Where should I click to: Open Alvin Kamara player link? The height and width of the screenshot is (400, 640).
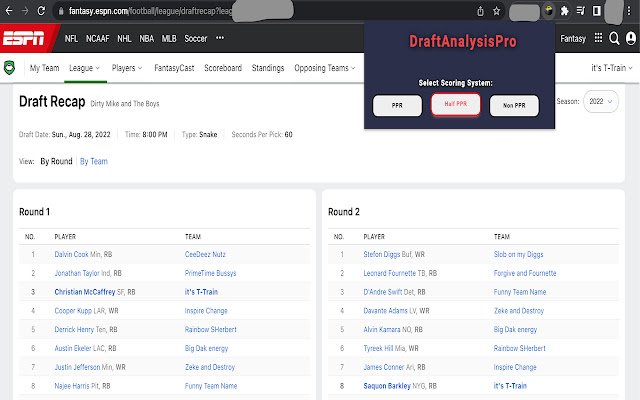click(382, 329)
